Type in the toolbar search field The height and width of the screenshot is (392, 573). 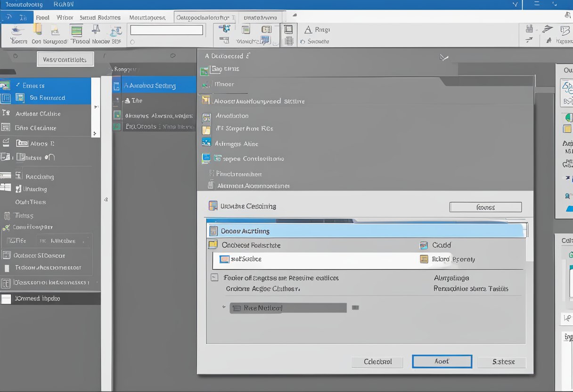pos(166,29)
